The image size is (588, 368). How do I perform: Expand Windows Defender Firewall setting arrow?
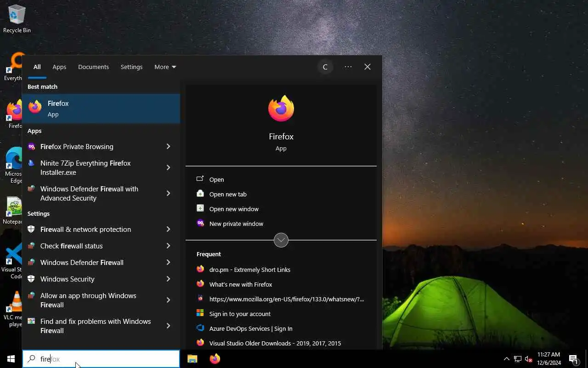tap(168, 262)
